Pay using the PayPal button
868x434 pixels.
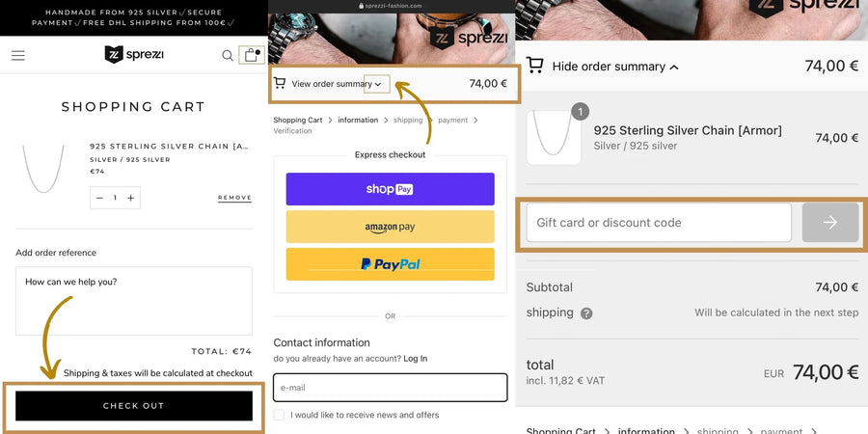(390, 263)
